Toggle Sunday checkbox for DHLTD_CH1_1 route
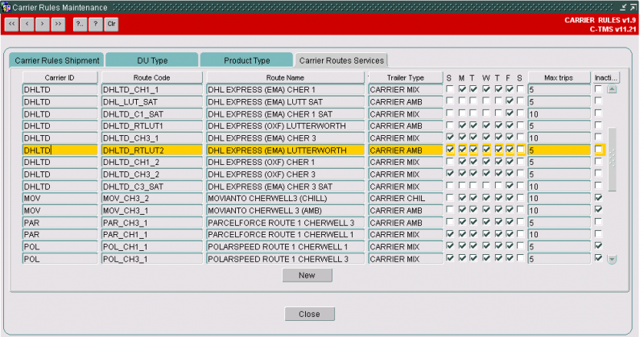The height and width of the screenshot is (337, 644). pos(450,88)
